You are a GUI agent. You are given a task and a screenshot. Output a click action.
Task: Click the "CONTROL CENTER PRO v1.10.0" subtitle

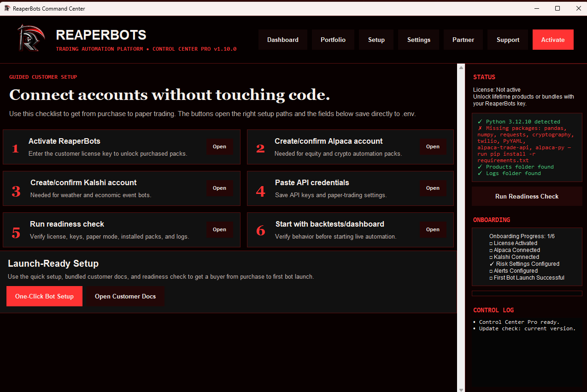click(x=194, y=49)
